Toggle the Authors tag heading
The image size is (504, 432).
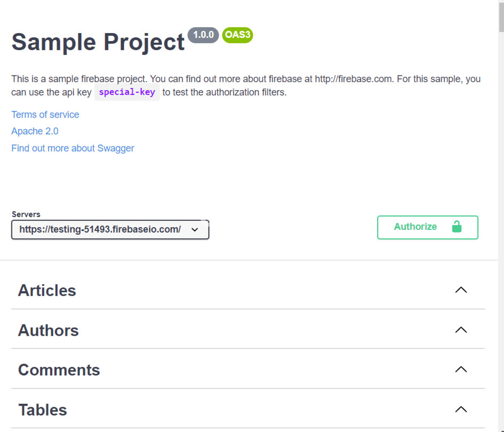click(48, 330)
